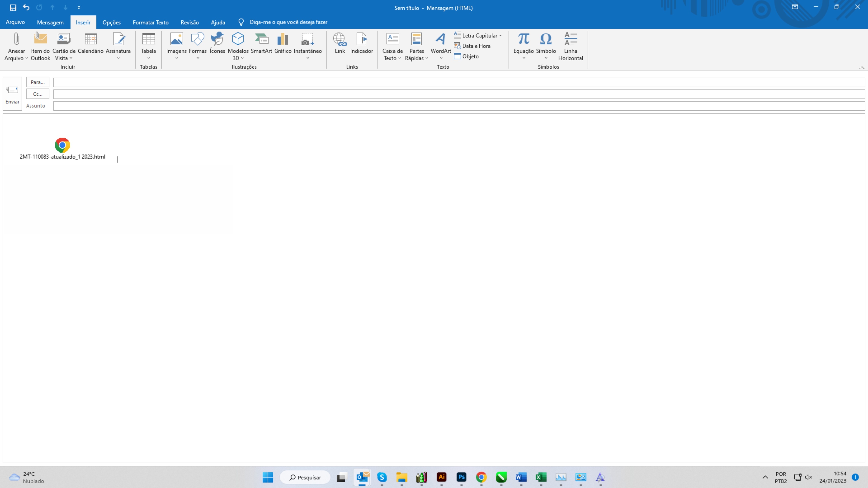Insert a Calendário
The image size is (868, 488).
click(x=90, y=43)
